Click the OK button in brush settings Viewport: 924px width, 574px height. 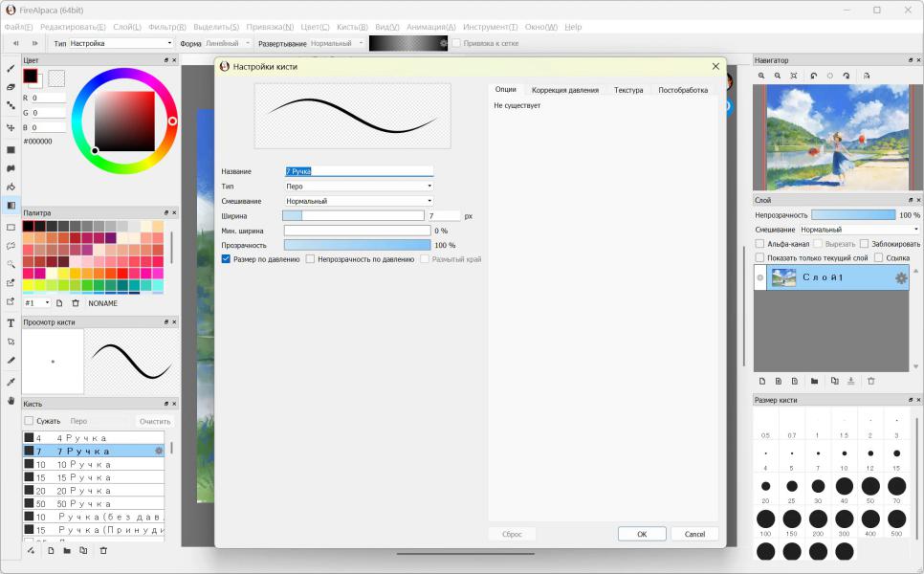pos(642,534)
